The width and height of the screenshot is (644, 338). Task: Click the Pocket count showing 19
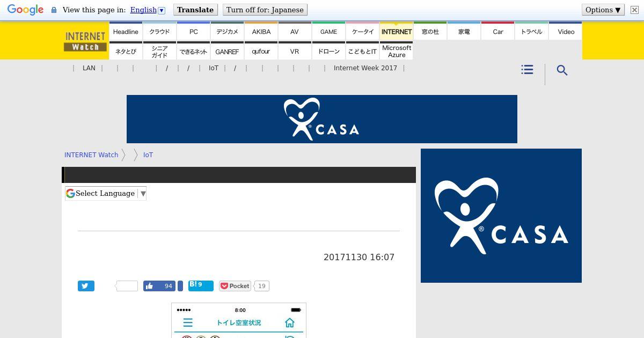click(x=261, y=286)
